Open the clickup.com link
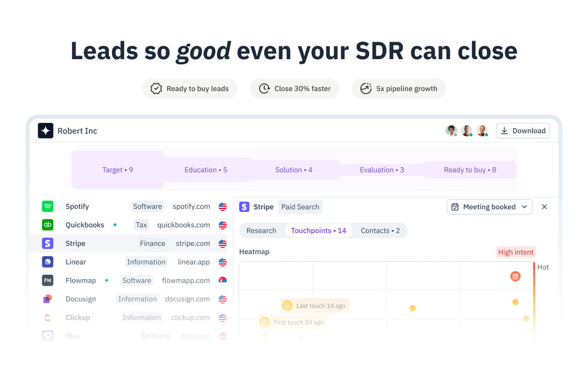This screenshot has height=390, width=588. [191, 317]
